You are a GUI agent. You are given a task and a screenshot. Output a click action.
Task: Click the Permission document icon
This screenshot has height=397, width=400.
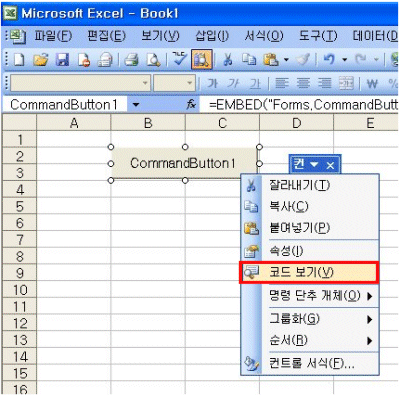(x=84, y=60)
